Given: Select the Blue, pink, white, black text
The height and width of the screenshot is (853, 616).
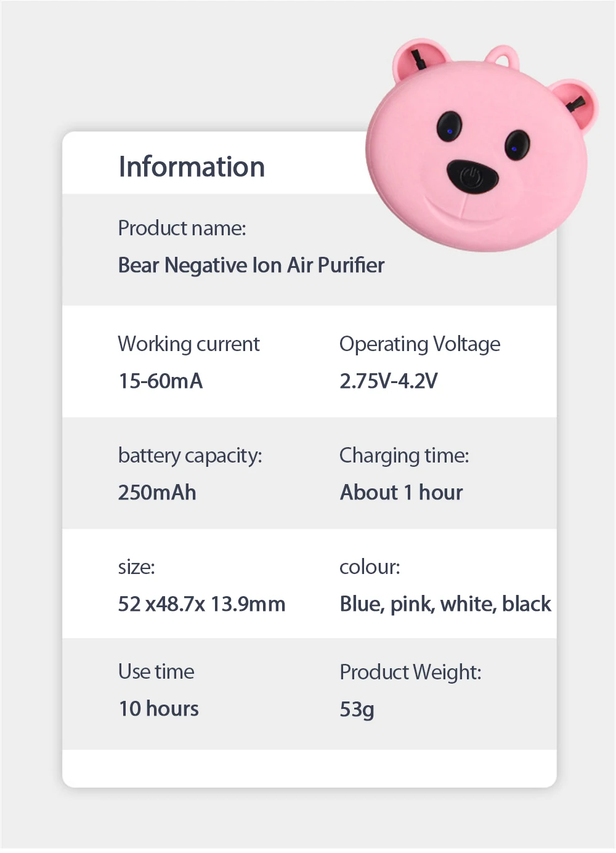Looking at the screenshot, I should (x=445, y=604).
